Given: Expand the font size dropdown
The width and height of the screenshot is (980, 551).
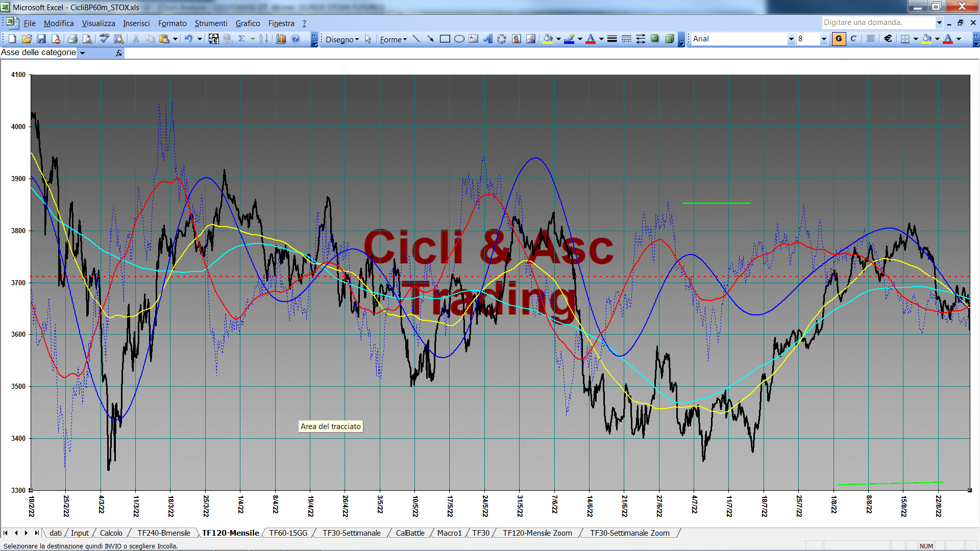Looking at the screenshot, I should pyautogui.click(x=823, y=39).
